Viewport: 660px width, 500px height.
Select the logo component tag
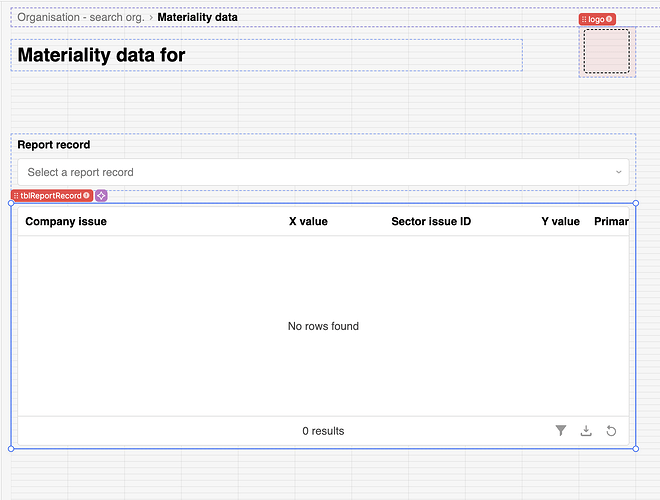597,19
